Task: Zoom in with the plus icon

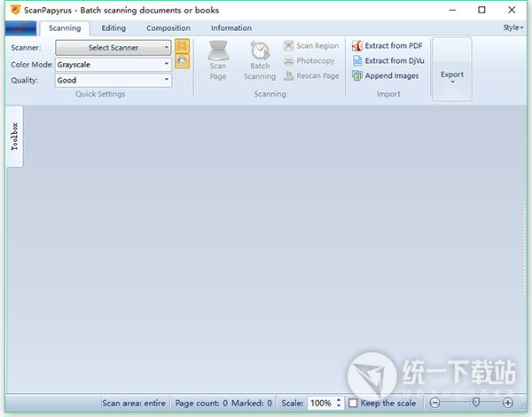Action: point(508,403)
